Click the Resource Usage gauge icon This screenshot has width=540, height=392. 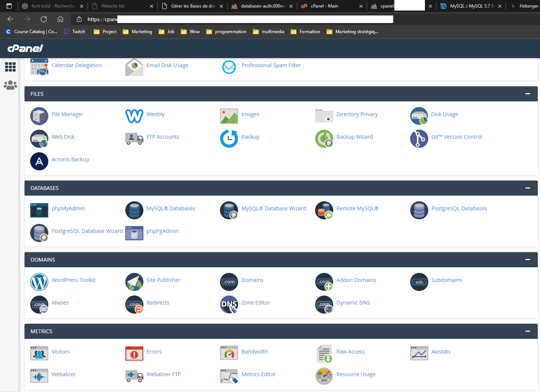(x=324, y=376)
